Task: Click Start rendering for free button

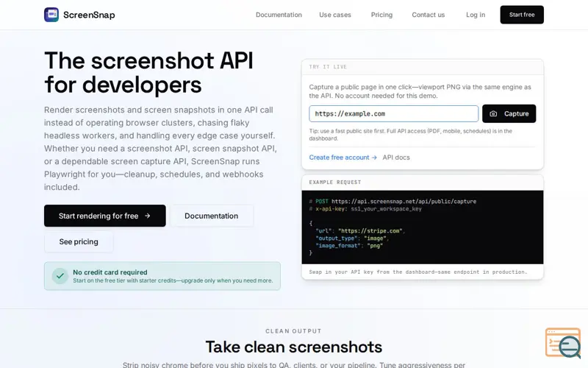Action: 104,216
